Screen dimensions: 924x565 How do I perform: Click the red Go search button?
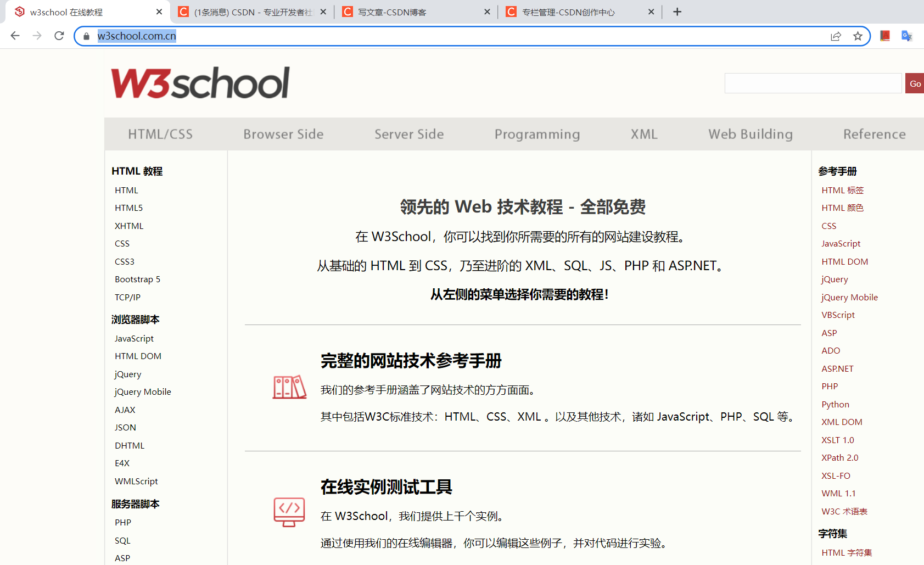(x=915, y=83)
